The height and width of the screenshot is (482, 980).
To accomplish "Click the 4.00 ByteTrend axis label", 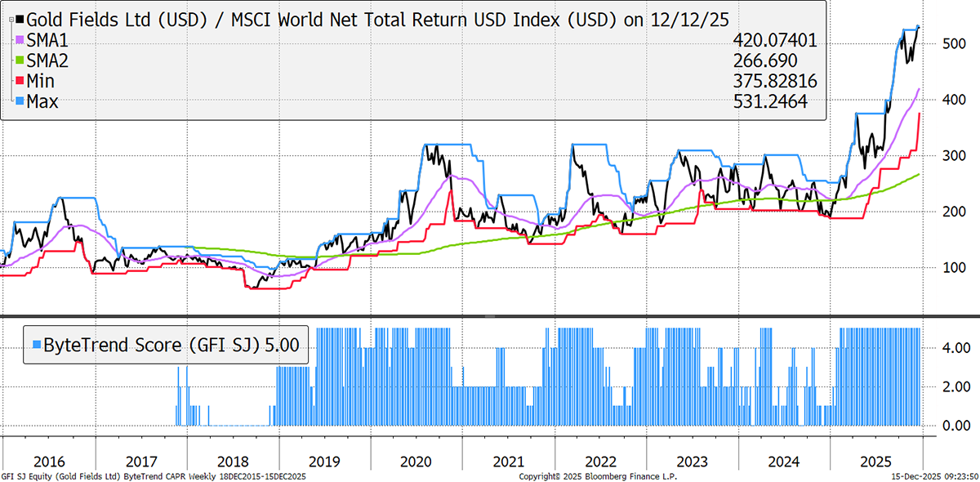I will pos(951,348).
